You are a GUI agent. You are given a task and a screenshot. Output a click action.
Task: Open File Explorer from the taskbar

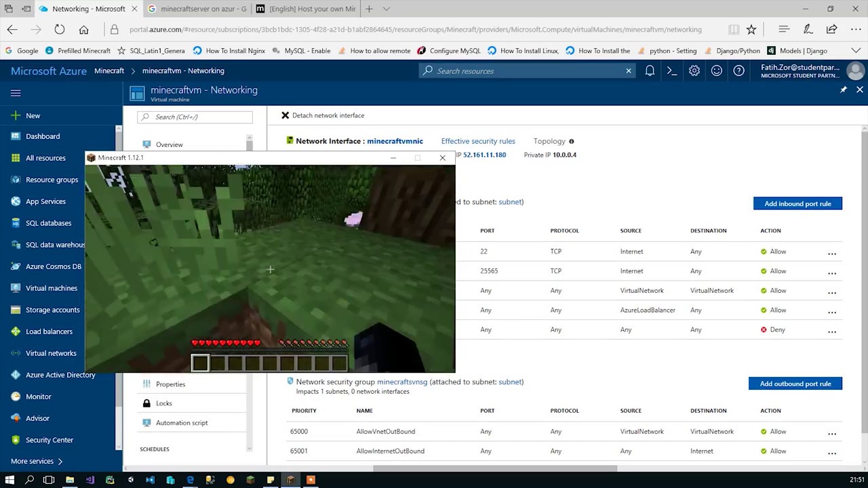(69, 480)
